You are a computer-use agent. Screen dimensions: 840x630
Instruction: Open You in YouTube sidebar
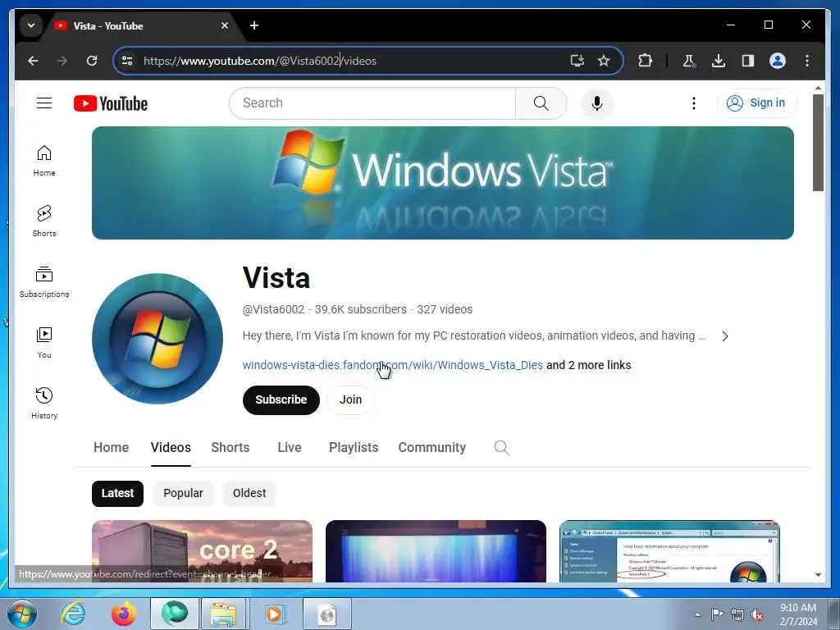point(44,343)
